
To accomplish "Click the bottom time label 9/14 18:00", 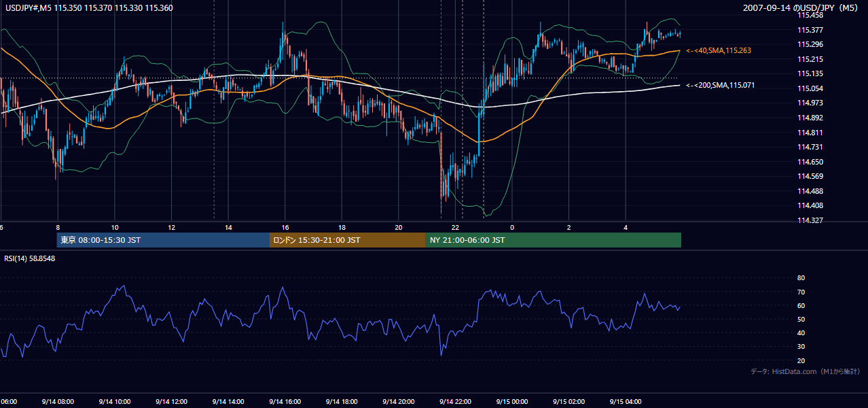I will click(x=342, y=401).
